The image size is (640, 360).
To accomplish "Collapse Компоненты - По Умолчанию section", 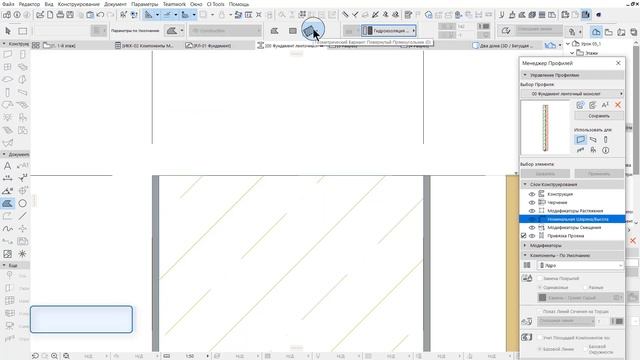I will [x=525, y=255].
